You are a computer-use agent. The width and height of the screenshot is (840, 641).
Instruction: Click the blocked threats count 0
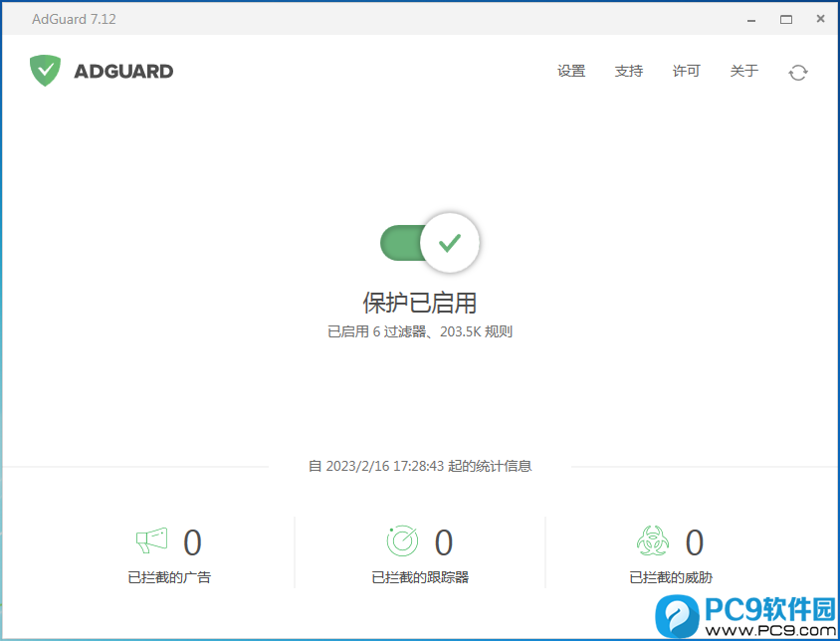click(x=695, y=542)
